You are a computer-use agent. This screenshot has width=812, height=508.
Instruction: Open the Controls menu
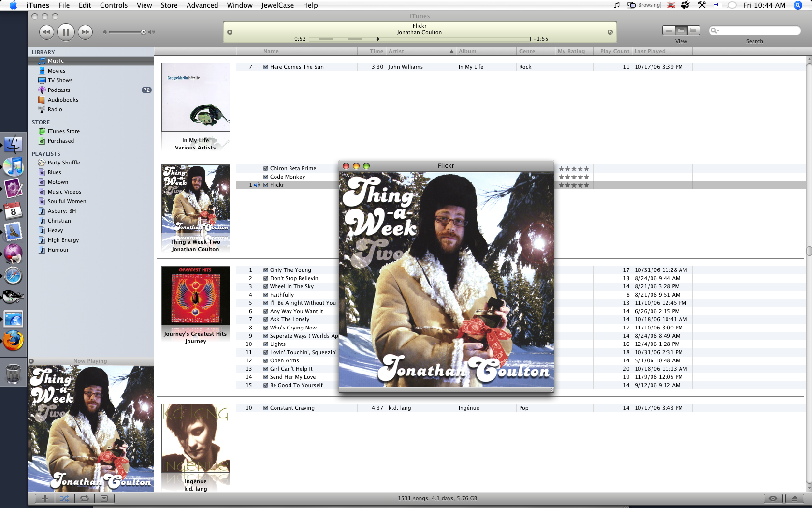pos(114,5)
